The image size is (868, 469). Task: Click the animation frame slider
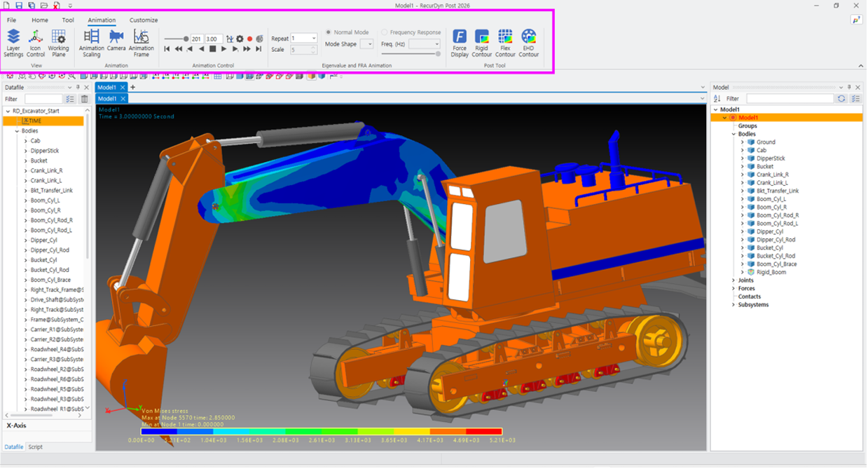176,39
